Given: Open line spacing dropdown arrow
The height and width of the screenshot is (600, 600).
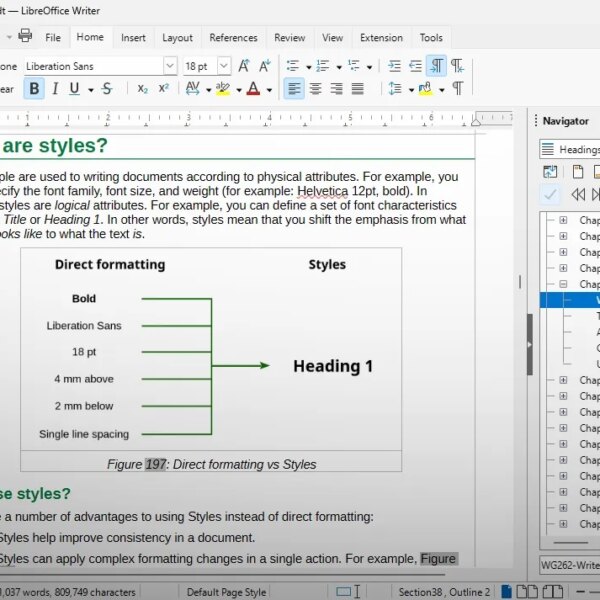Looking at the screenshot, I should tap(411, 90).
